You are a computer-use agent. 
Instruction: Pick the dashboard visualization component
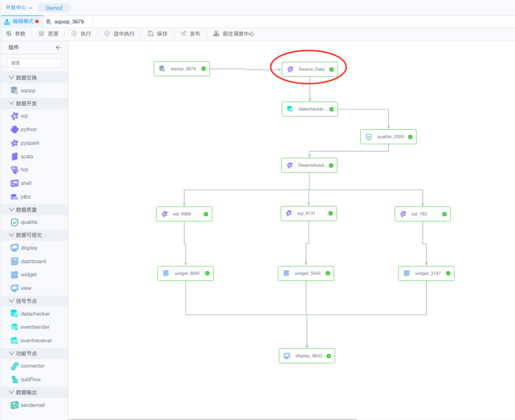coord(33,261)
